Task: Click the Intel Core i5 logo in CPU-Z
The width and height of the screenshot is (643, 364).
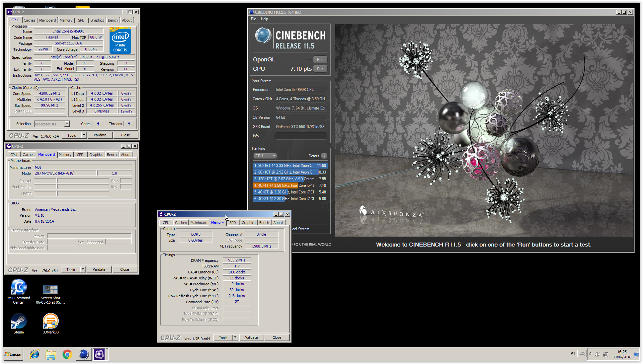Action: 120,41
